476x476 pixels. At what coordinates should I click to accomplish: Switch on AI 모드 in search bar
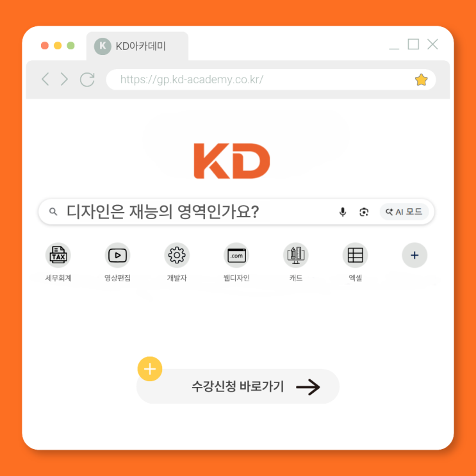point(404,211)
